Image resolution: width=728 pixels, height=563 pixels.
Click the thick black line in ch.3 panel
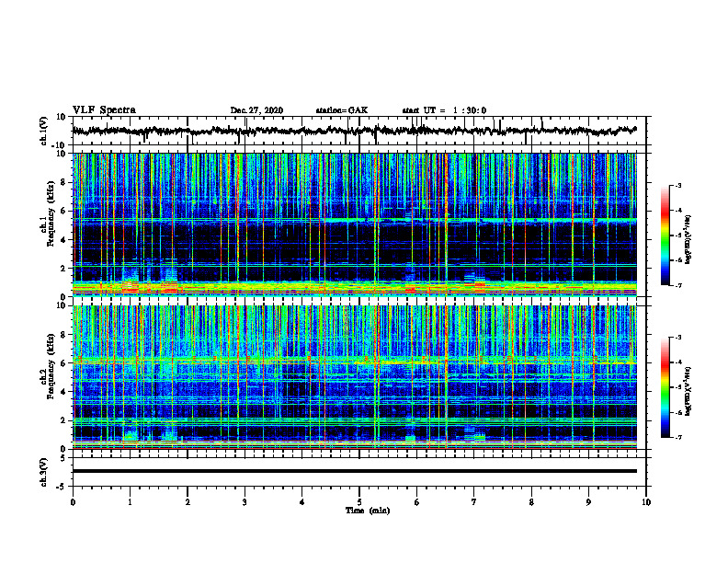point(355,471)
